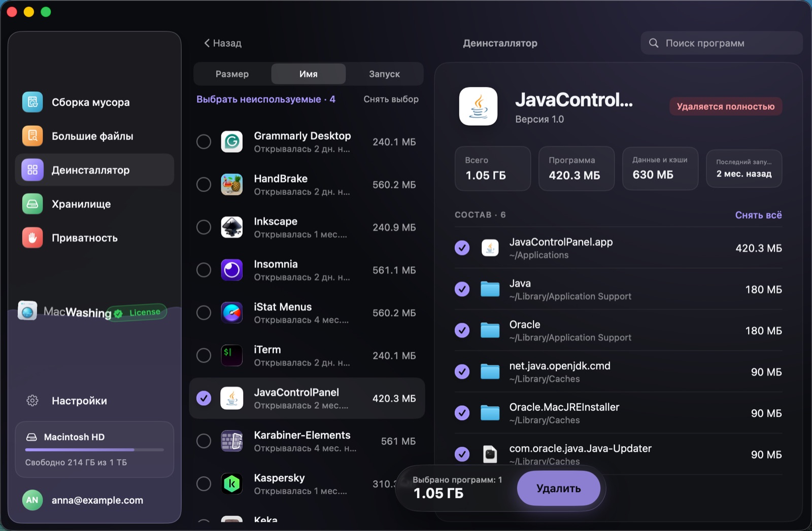Check the Grammarly Desktop checkbox

[204, 142]
